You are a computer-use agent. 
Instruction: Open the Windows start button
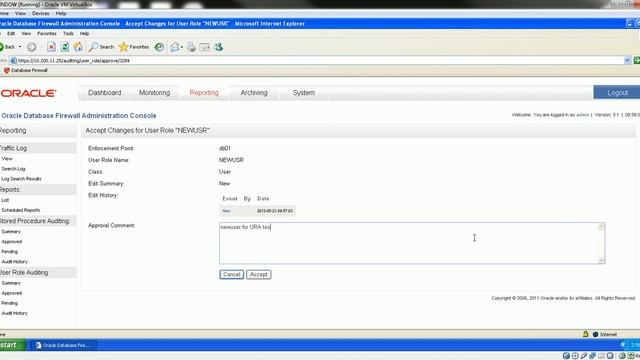[12, 345]
